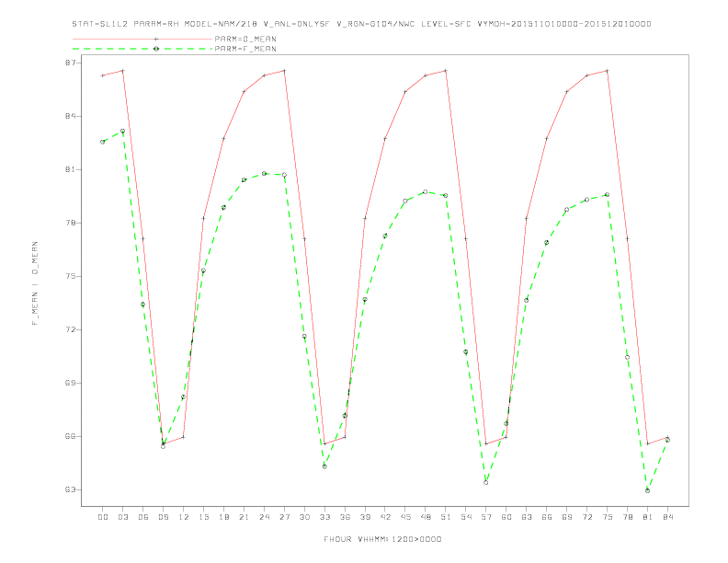Click the 66 forecast hour x-axis label
The width and height of the screenshot is (728, 563).
pos(547,517)
